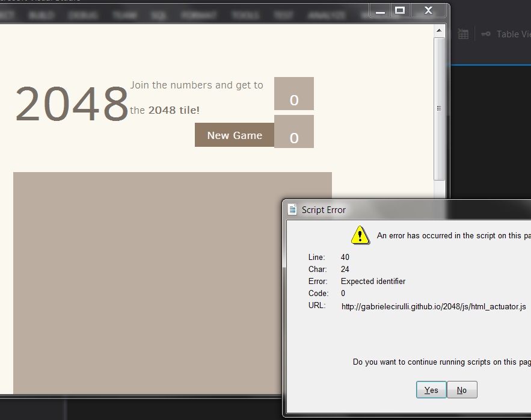Click the table grid icon in Visual Studio toolbar
531x420 pixels.
(x=463, y=34)
